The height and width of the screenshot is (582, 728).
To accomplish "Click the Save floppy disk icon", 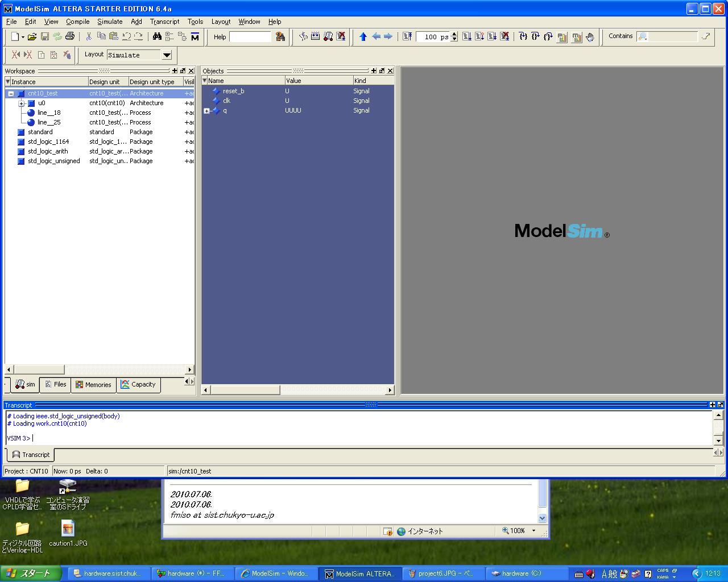I will (44, 36).
